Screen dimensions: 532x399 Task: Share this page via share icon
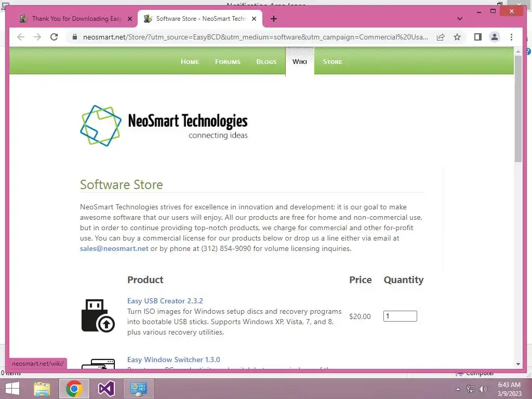pos(441,37)
